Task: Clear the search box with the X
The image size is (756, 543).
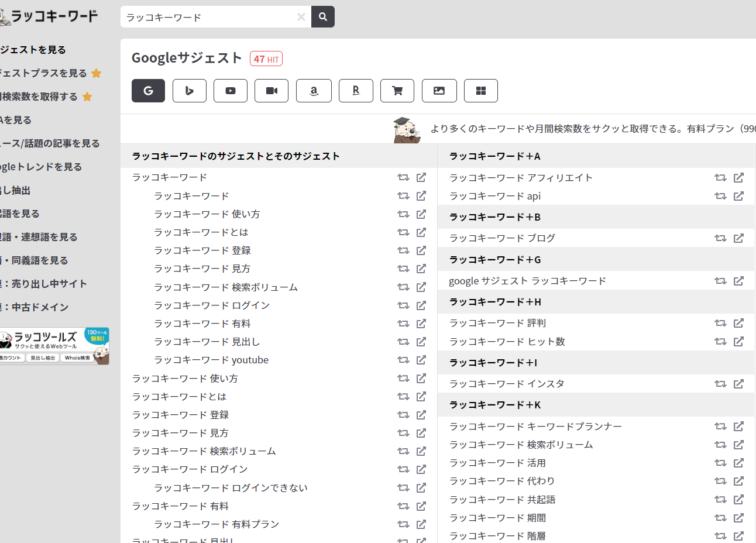Action: pyautogui.click(x=301, y=17)
